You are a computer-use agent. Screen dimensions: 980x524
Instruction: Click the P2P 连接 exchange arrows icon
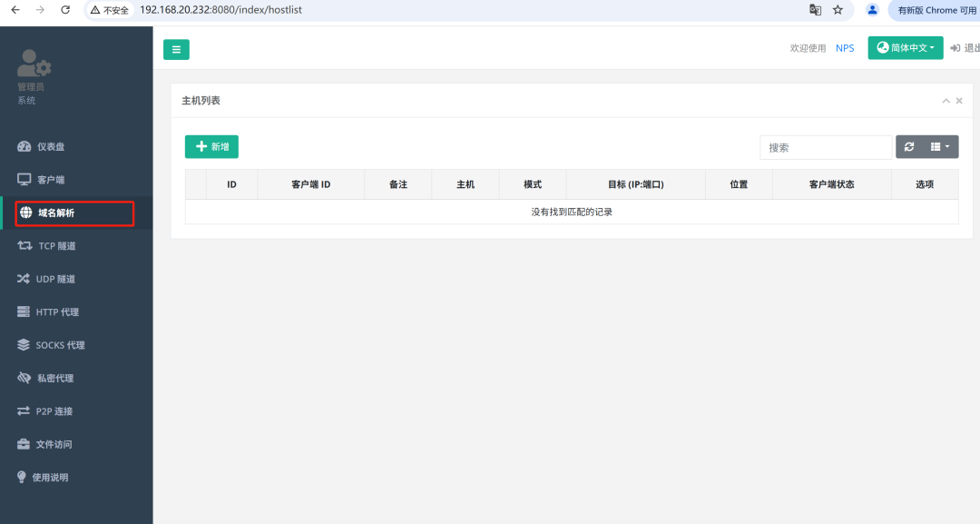23,410
